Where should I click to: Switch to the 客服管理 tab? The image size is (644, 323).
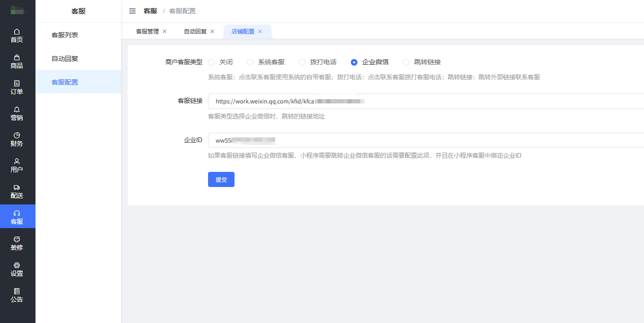[x=148, y=32]
